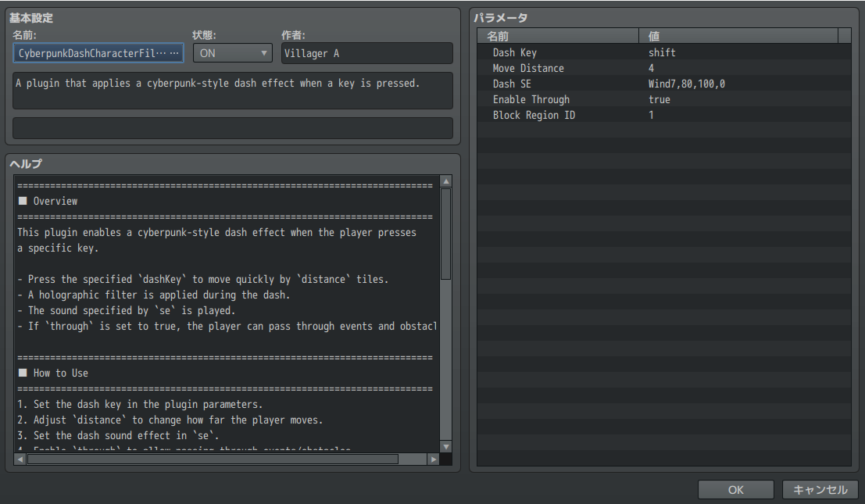Click the help horizontal scrollbar thumb
Viewport: 865px width, 504px height.
[x=213, y=459]
